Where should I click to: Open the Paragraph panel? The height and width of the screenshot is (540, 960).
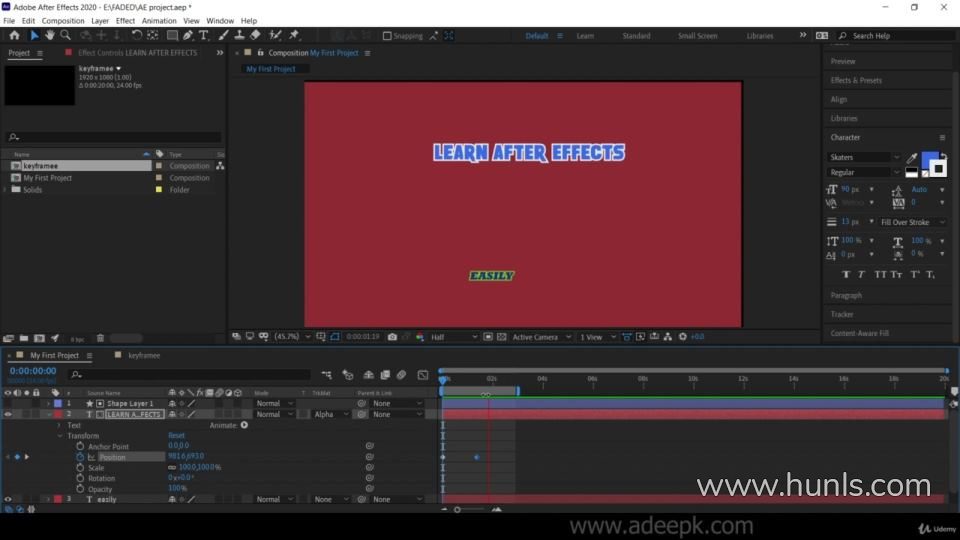click(x=846, y=295)
